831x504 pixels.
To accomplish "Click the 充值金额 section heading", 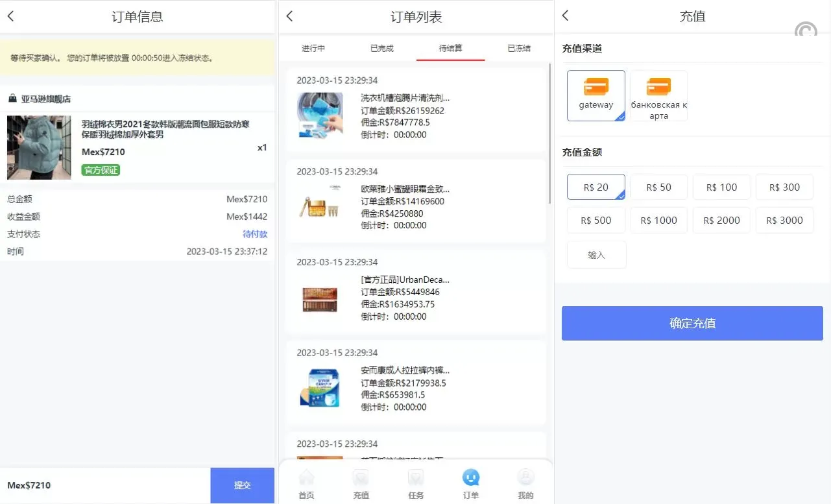I will [x=582, y=152].
